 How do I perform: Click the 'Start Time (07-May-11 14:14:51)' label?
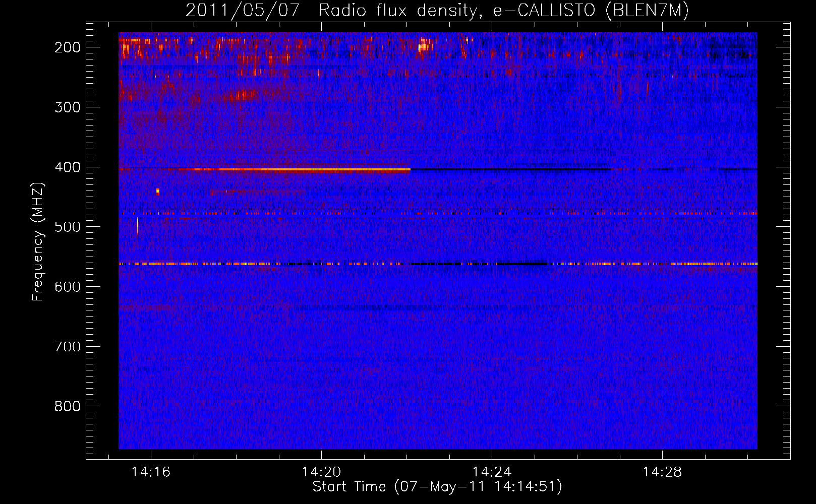pyautogui.click(x=437, y=486)
